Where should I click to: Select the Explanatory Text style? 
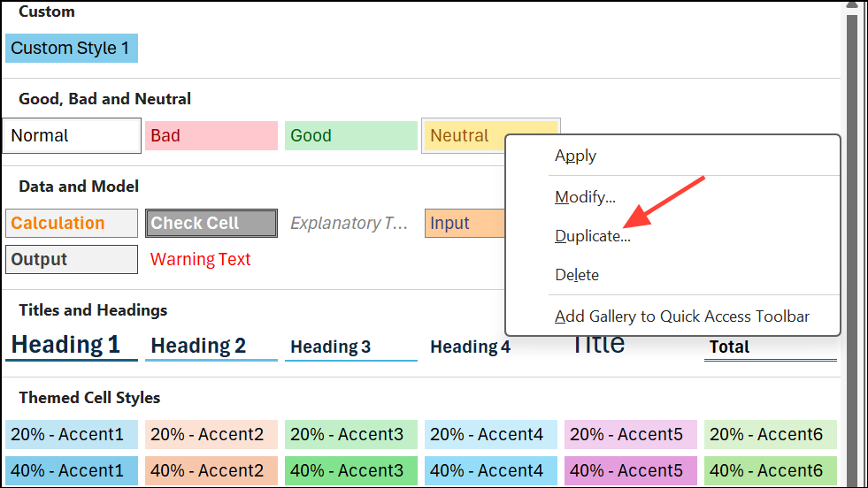tap(350, 224)
